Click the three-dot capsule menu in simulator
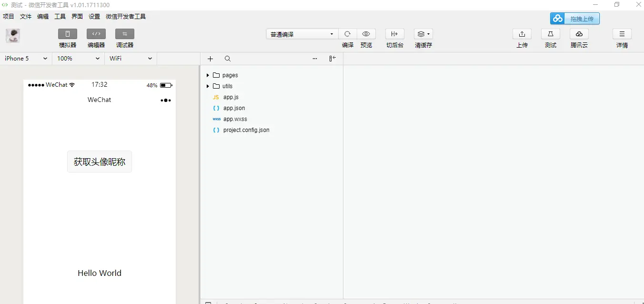 (x=166, y=100)
